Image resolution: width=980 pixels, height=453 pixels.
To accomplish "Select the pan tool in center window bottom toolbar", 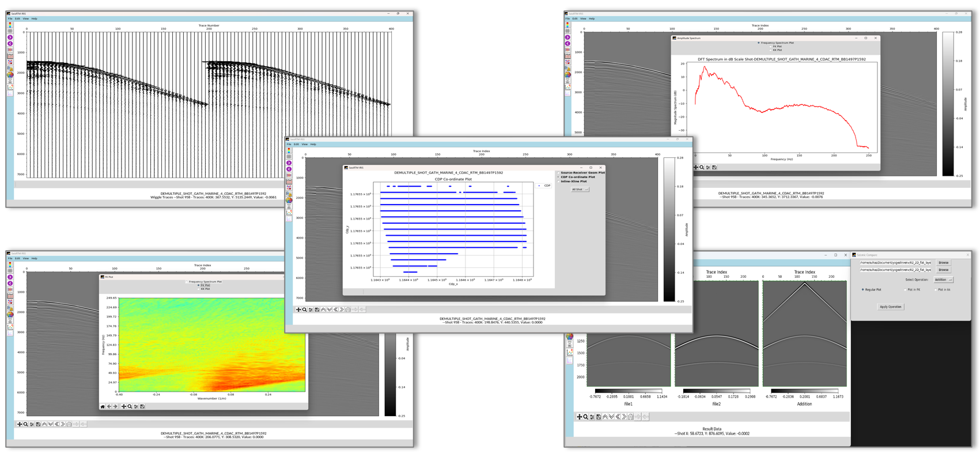I will (x=298, y=309).
